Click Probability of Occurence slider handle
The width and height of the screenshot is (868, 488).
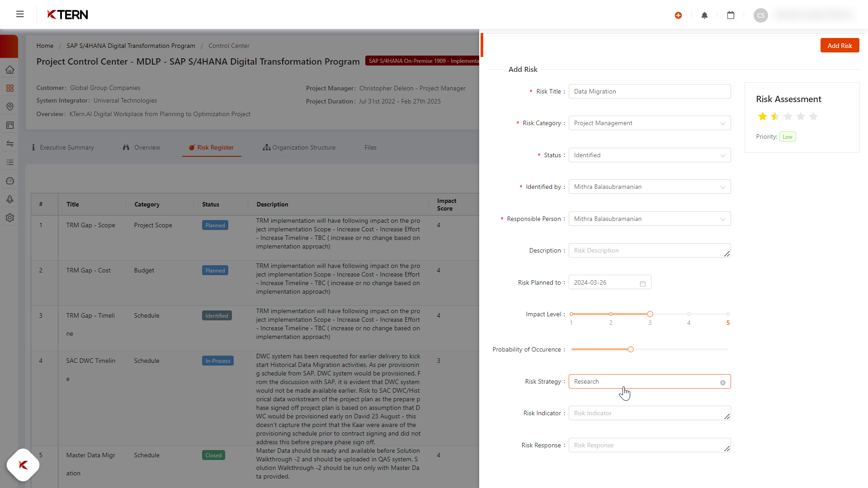point(630,350)
